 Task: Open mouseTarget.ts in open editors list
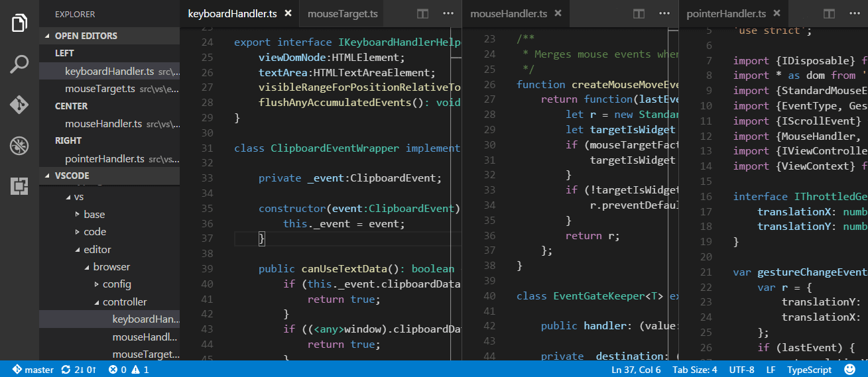click(109, 89)
